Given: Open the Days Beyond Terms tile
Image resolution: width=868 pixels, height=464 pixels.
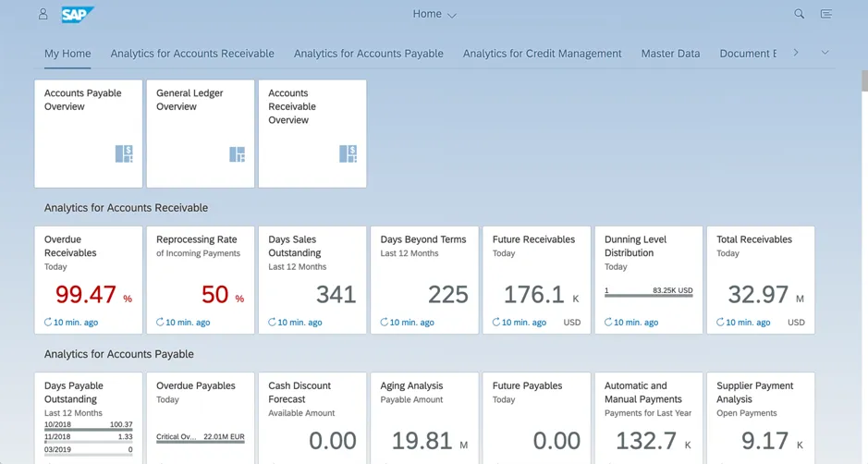Looking at the screenshot, I should tap(424, 280).
